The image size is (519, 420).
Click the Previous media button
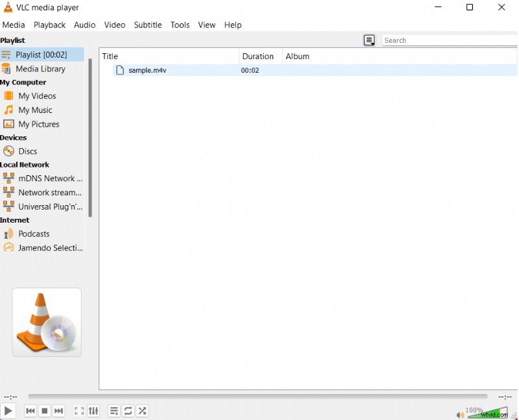(x=30, y=411)
